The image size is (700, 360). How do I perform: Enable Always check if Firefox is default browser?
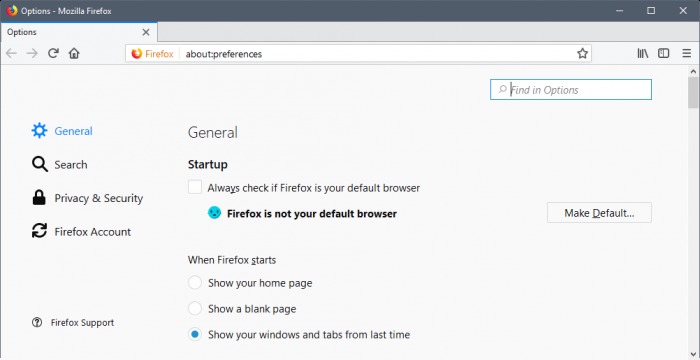pyautogui.click(x=195, y=187)
